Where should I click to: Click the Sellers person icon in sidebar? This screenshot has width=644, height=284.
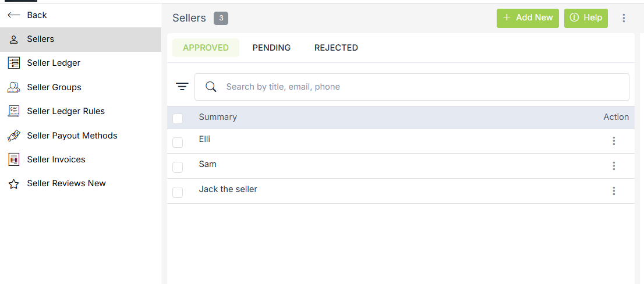coord(14,40)
